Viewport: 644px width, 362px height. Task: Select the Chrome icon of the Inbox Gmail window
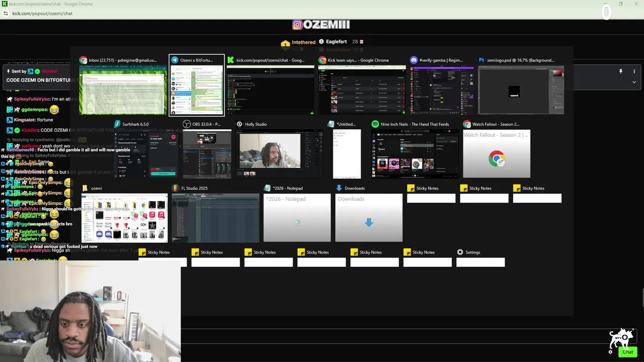click(x=84, y=60)
